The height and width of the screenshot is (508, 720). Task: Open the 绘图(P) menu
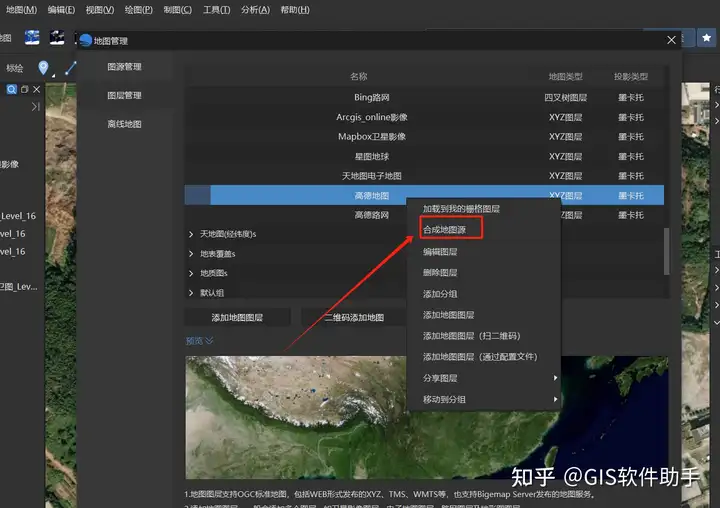pyautogui.click(x=139, y=10)
